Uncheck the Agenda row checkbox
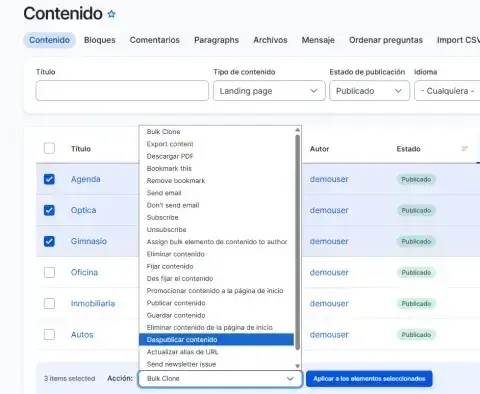Image resolution: width=480 pixels, height=394 pixels. (x=49, y=179)
